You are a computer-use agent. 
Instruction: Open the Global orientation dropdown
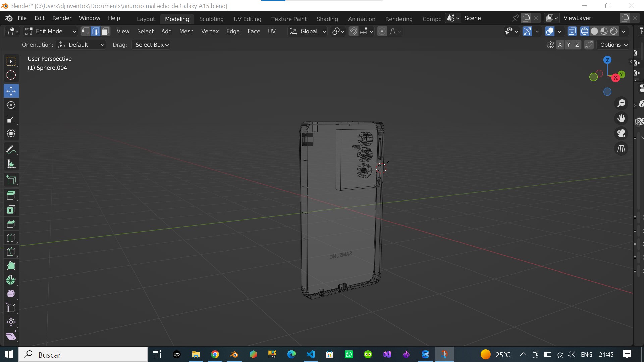pyautogui.click(x=308, y=31)
